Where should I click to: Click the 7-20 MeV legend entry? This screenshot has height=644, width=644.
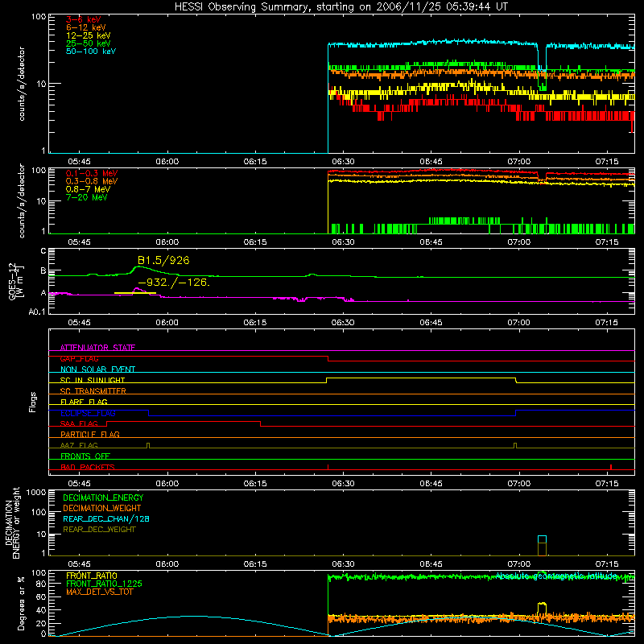coord(86,197)
